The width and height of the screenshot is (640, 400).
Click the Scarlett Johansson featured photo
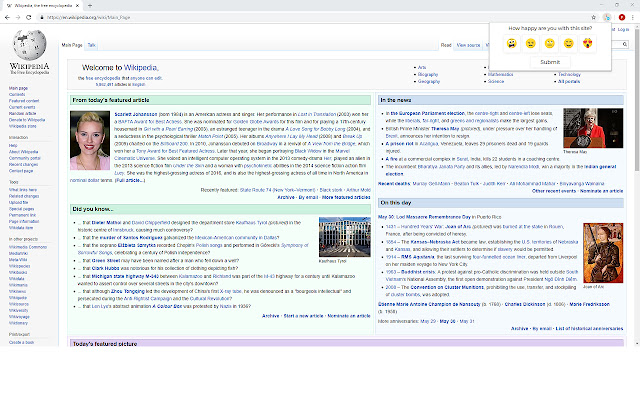click(x=90, y=138)
